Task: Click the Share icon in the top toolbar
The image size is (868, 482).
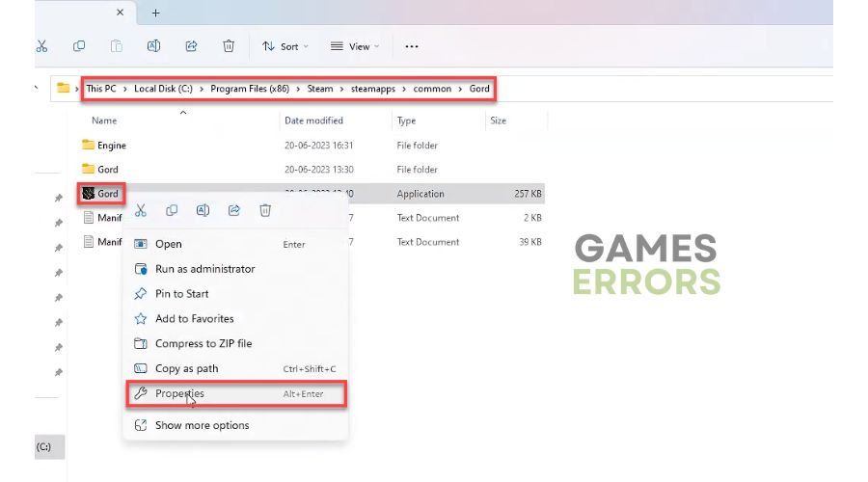Action: click(191, 46)
